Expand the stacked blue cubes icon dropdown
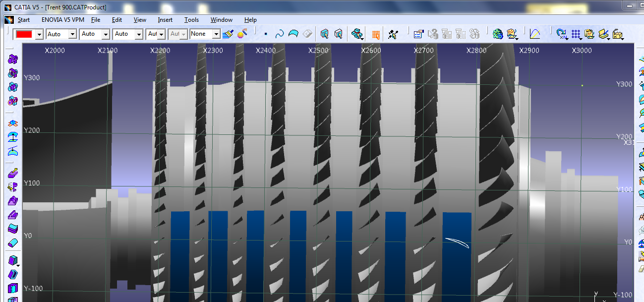This screenshot has height=302, width=644. [363, 38]
